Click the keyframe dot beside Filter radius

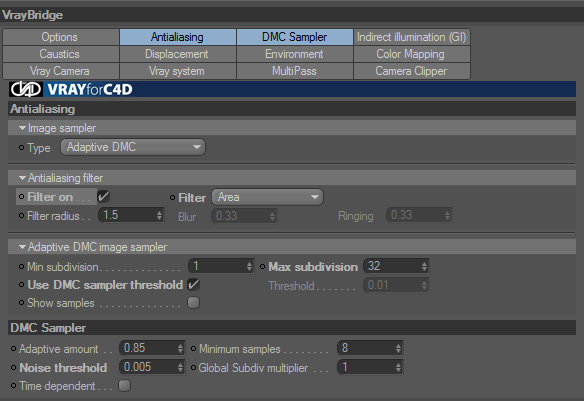(x=22, y=216)
